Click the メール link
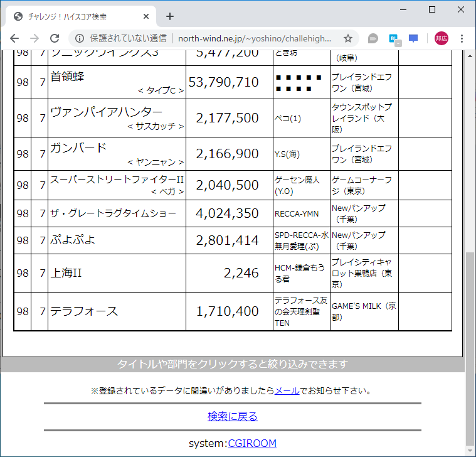This screenshot has height=457, width=476. [x=287, y=390]
